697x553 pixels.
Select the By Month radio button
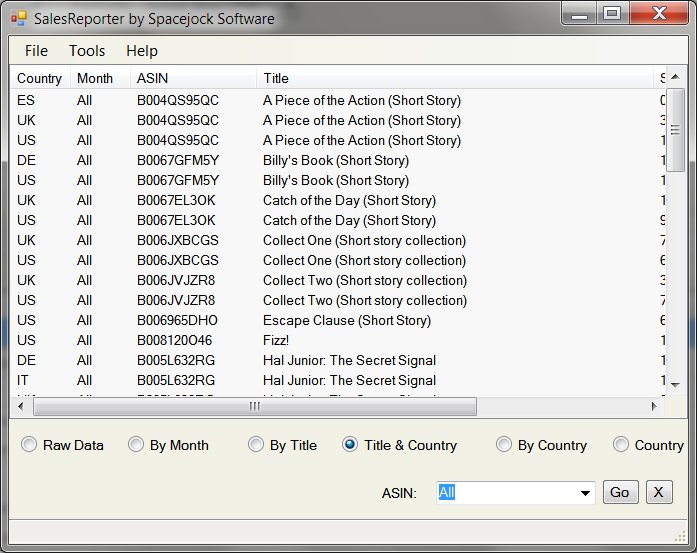[168, 445]
